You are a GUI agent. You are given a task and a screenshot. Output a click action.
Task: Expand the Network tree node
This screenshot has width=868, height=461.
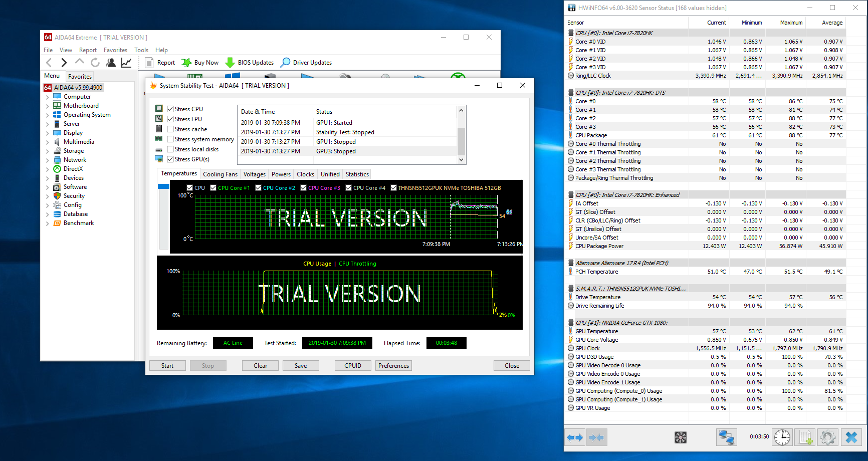pos(48,160)
